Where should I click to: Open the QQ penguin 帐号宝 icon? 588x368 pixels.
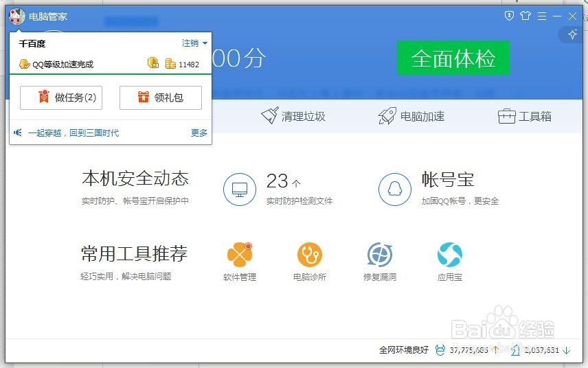[395, 189]
